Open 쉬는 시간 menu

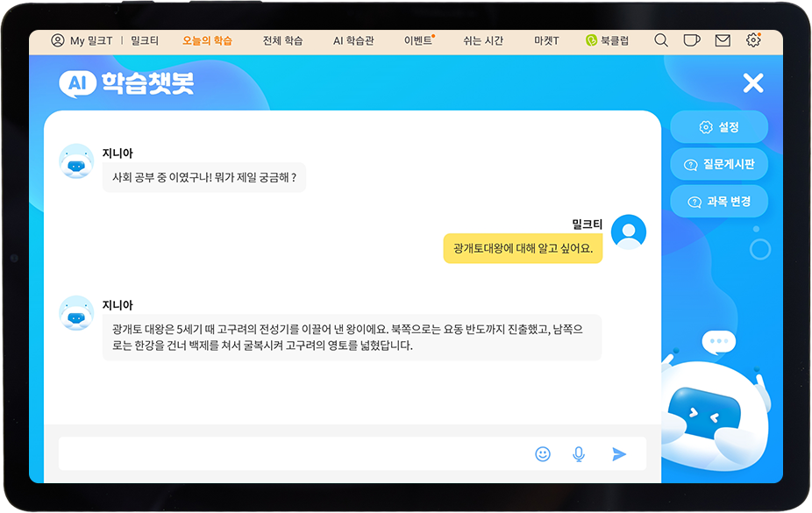[x=483, y=40]
